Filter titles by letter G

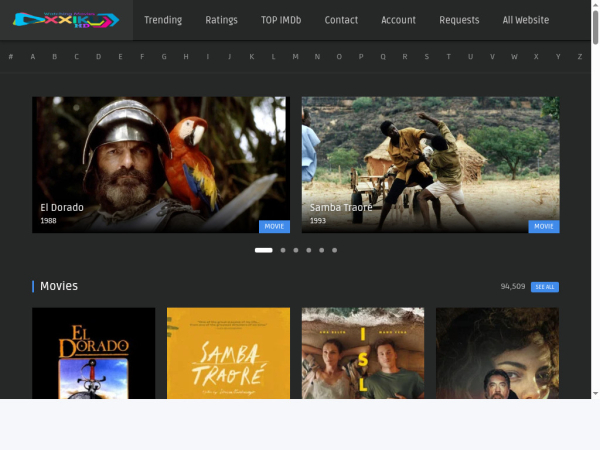coord(164,57)
